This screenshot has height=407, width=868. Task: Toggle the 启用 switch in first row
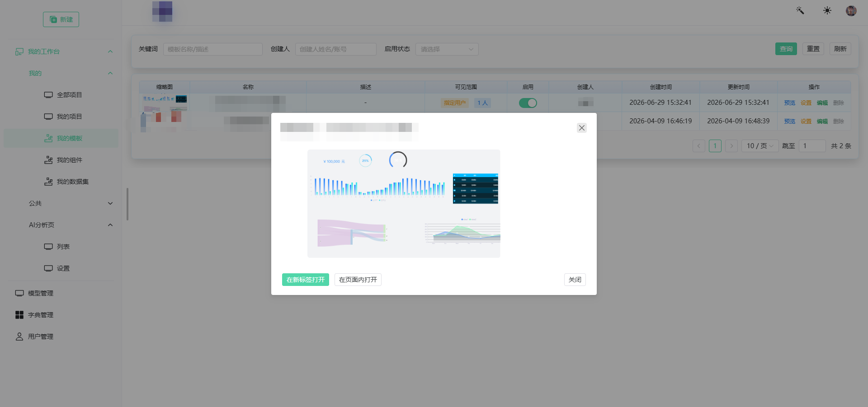tap(528, 103)
